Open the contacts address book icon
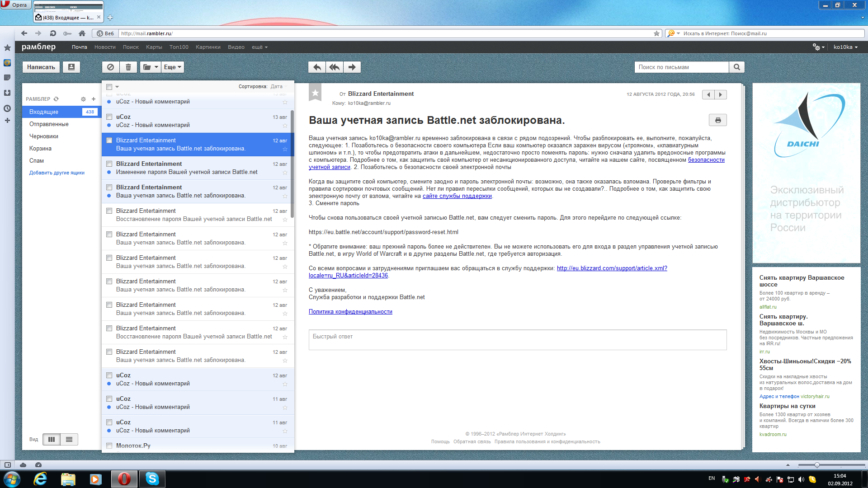This screenshot has width=868, height=488. click(71, 67)
